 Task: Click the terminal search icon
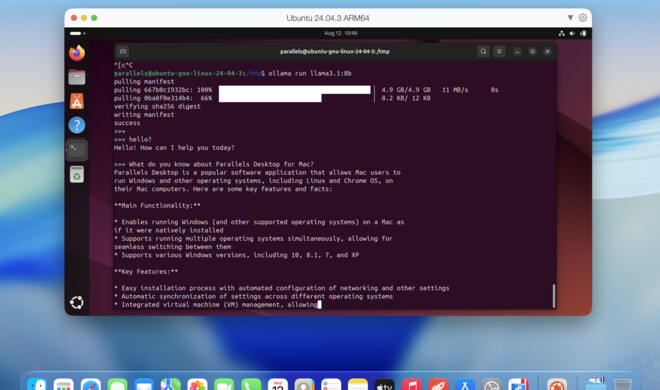483,51
